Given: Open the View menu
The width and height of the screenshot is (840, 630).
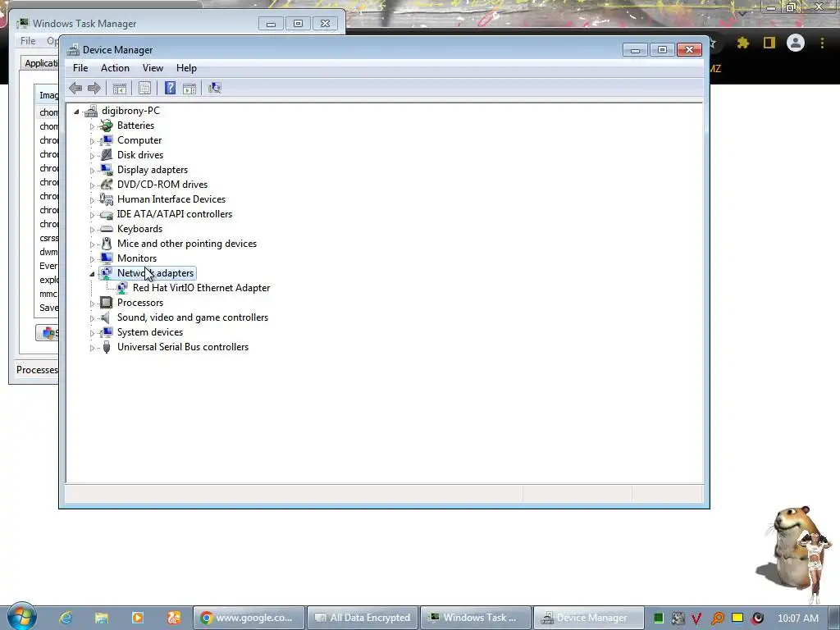Looking at the screenshot, I should point(153,68).
